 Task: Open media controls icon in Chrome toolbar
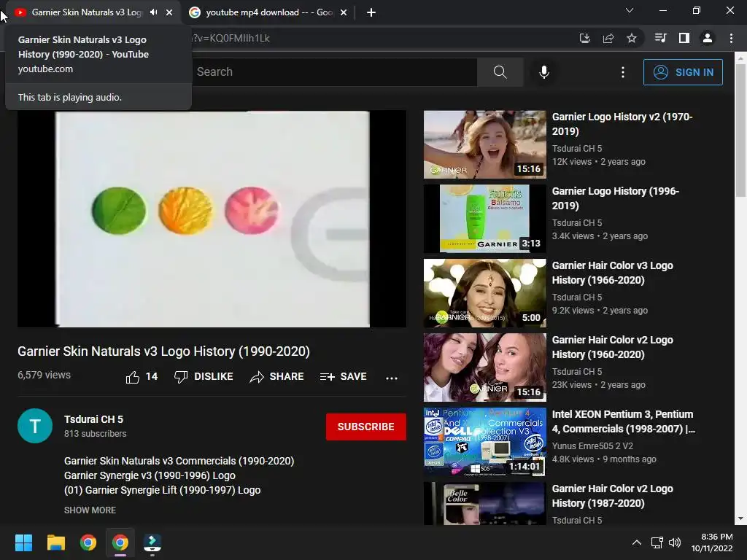[x=660, y=38]
